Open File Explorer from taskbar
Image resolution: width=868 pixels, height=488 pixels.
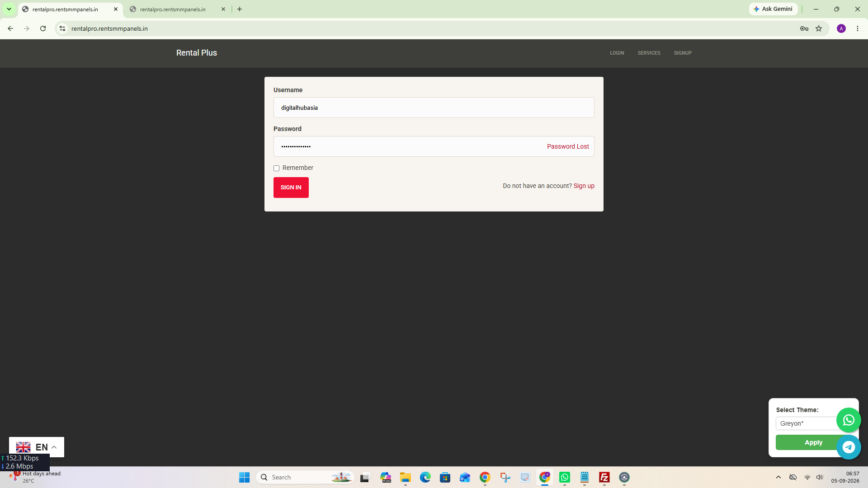[x=406, y=477]
